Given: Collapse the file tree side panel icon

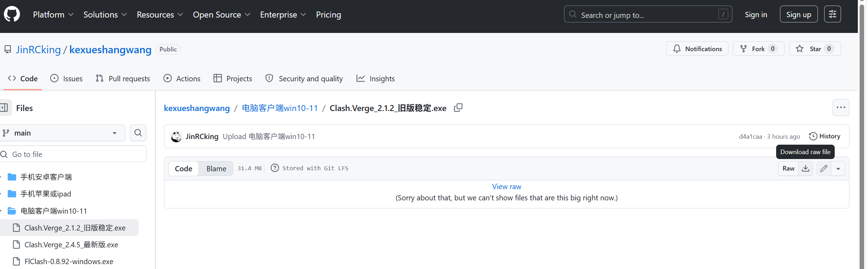Looking at the screenshot, I should pyautogui.click(x=4, y=108).
